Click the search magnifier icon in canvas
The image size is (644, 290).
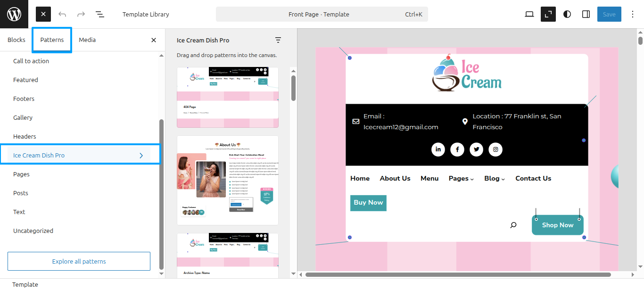point(513,225)
